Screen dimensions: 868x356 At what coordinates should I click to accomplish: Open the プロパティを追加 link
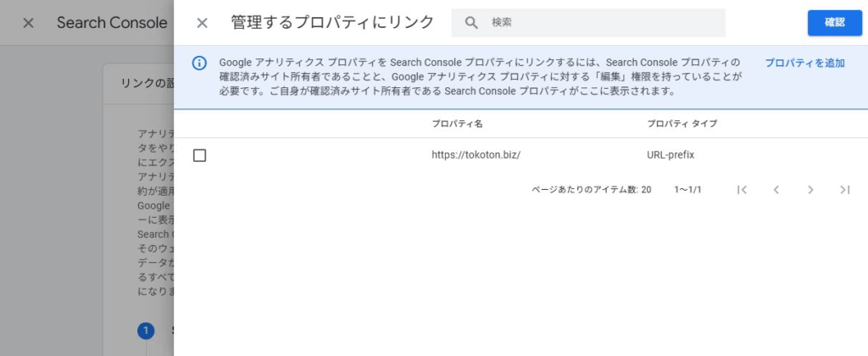click(x=804, y=64)
